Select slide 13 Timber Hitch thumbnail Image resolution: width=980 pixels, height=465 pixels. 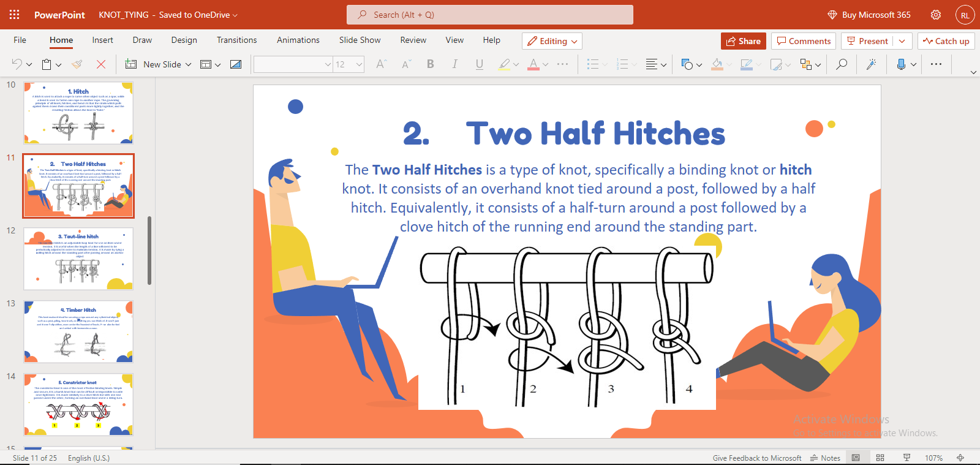click(x=78, y=331)
